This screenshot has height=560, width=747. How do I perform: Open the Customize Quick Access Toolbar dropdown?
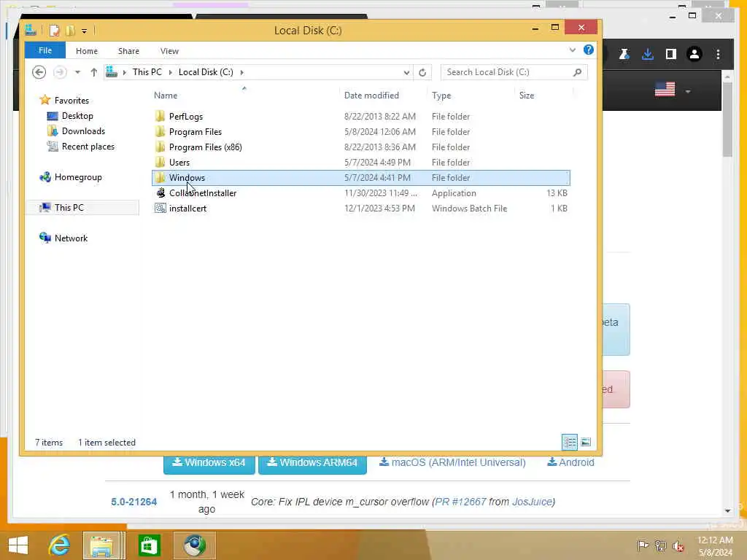pos(84,31)
